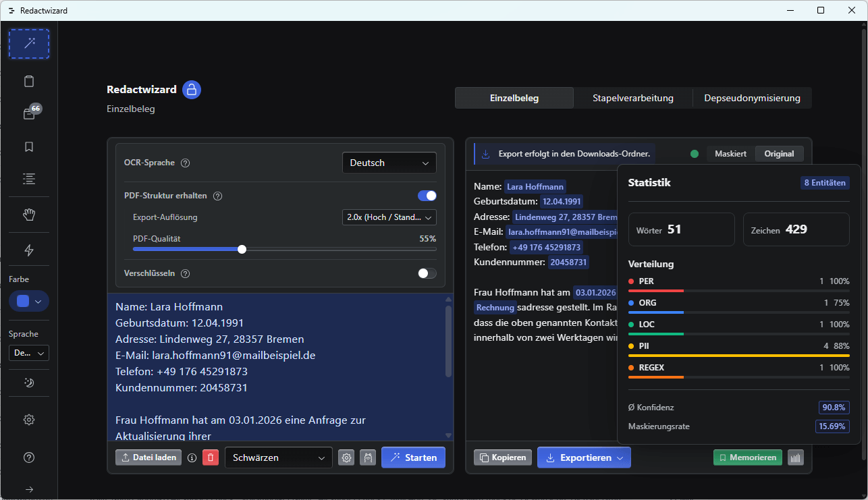Switch the output view to Maskiert
The width and height of the screenshot is (868, 500).
730,154
